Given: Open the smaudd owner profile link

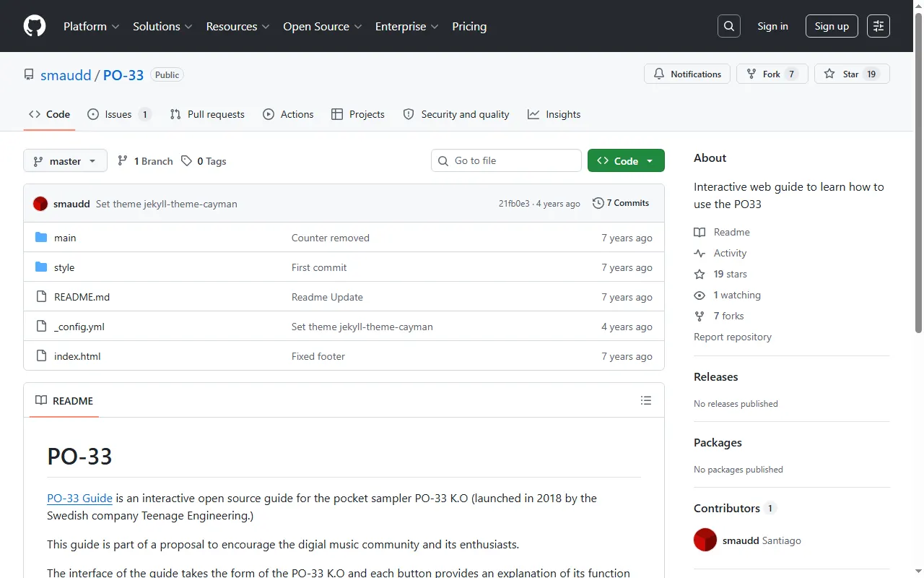Looking at the screenshot, I should [66, 75].
